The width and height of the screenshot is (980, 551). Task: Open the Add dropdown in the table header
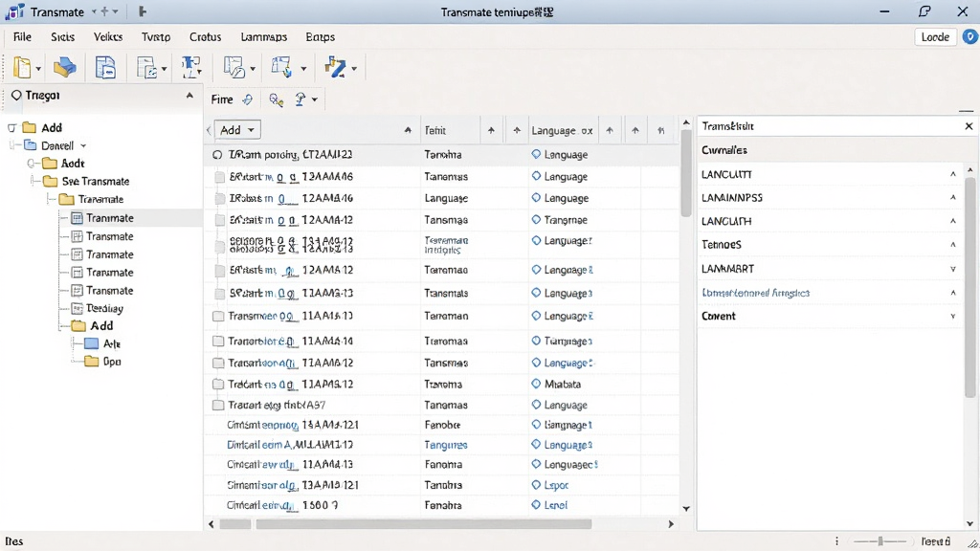coord(237,130)
